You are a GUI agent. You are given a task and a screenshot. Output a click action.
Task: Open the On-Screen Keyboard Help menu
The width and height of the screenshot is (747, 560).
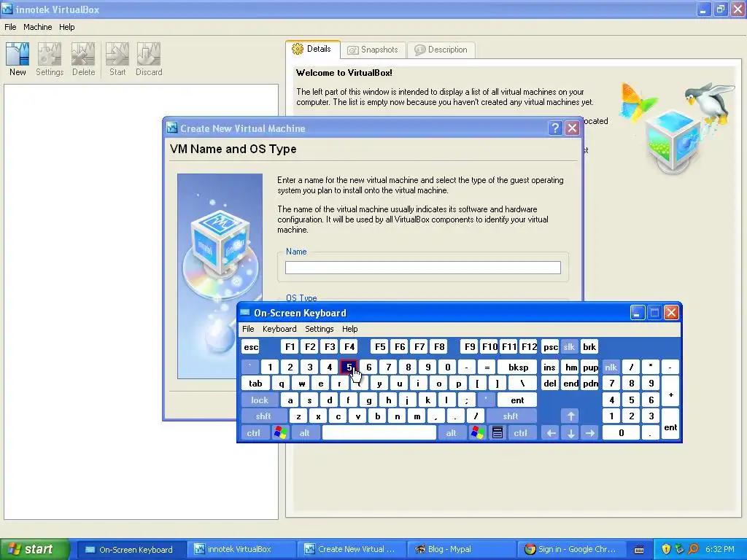[x=349, y=329]
